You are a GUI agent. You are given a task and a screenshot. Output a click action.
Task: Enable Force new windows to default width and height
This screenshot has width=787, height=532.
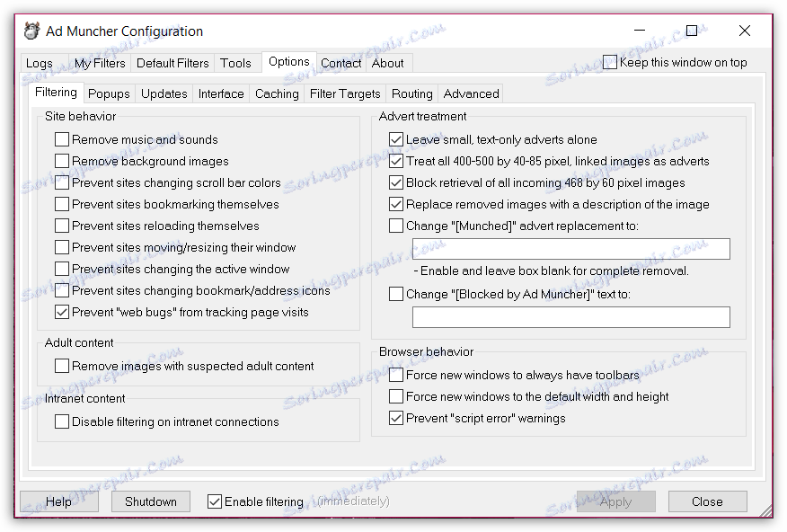(x=396, y=396)
